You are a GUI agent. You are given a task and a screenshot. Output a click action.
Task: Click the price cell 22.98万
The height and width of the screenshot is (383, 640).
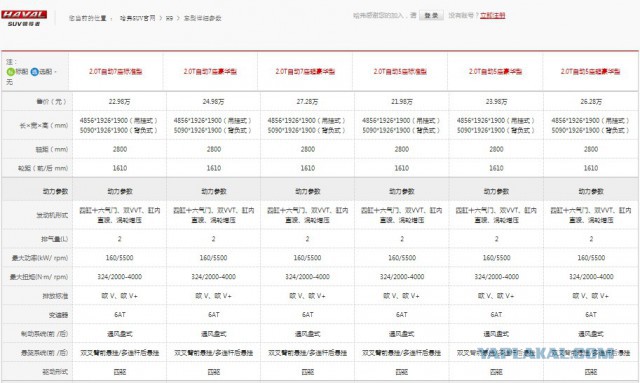[x=120, y=101]
